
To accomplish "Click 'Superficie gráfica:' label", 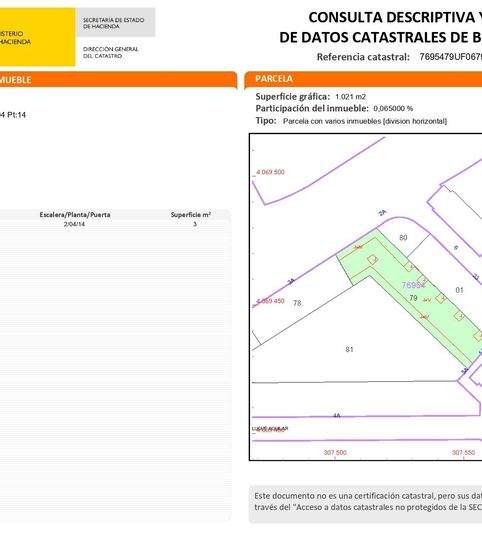I will pos(293,96).
